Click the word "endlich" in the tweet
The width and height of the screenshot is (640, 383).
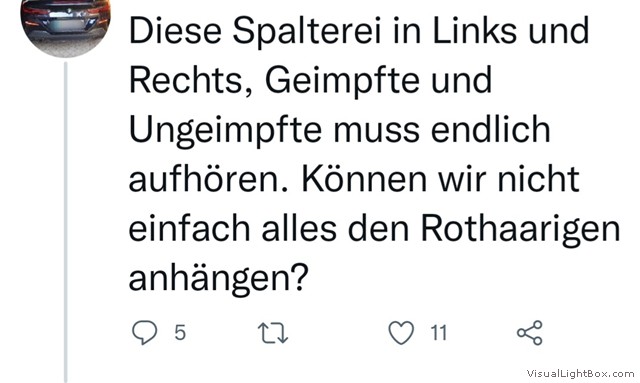pos(491,129)
